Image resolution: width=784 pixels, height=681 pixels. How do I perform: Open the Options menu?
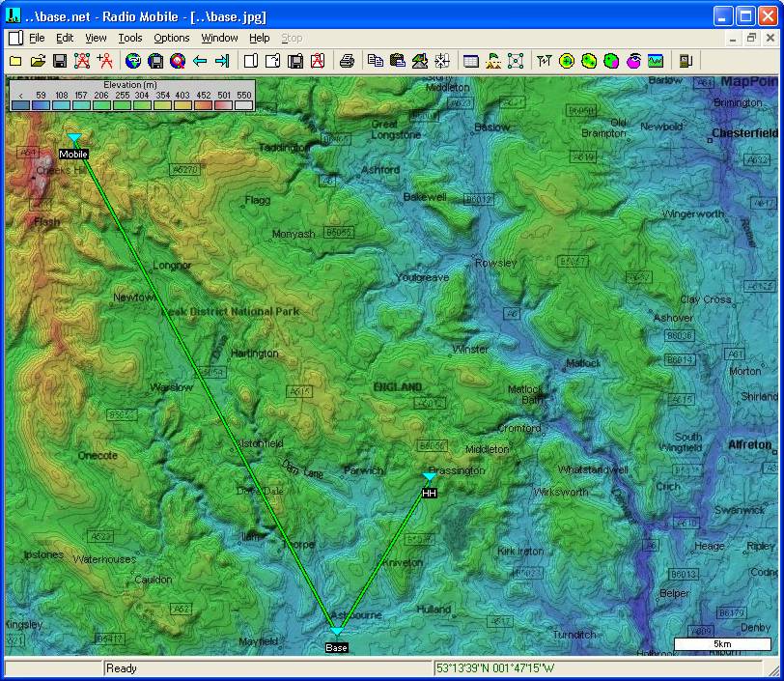coord(172,39)
